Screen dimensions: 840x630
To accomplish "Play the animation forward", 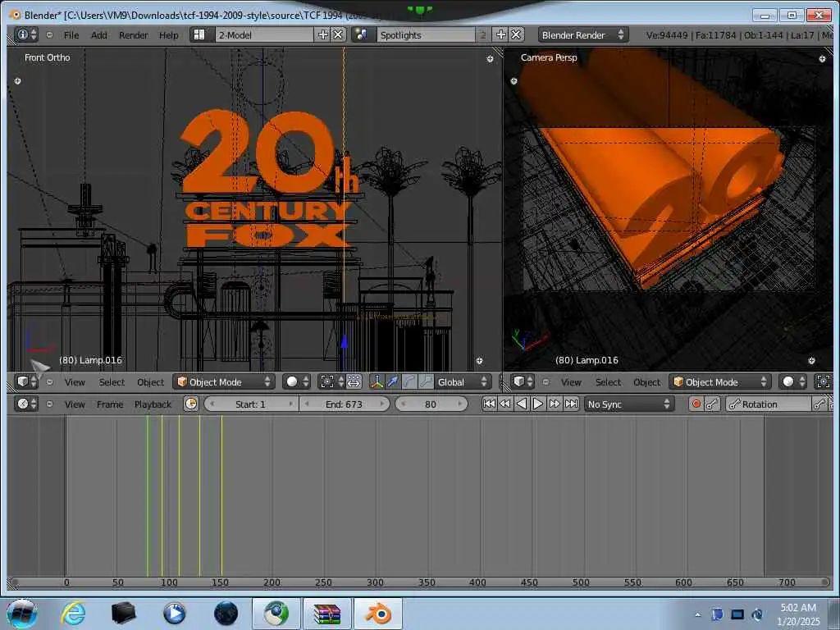I will (x=538, y=404).
